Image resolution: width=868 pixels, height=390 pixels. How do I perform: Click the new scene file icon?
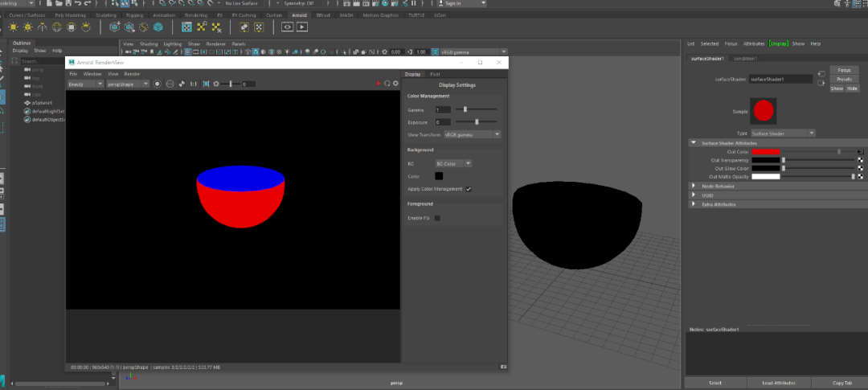click(x=50, y=3)
